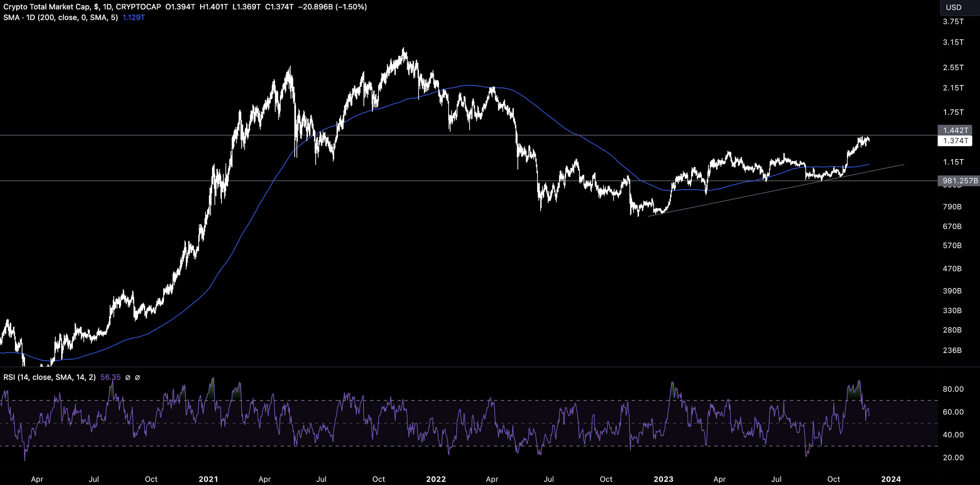The width and height of the screenshot is (980, 485).
Task: Click the 981.257B horizontal line price label
Action: pyautogui.click(x=960, y=181)
